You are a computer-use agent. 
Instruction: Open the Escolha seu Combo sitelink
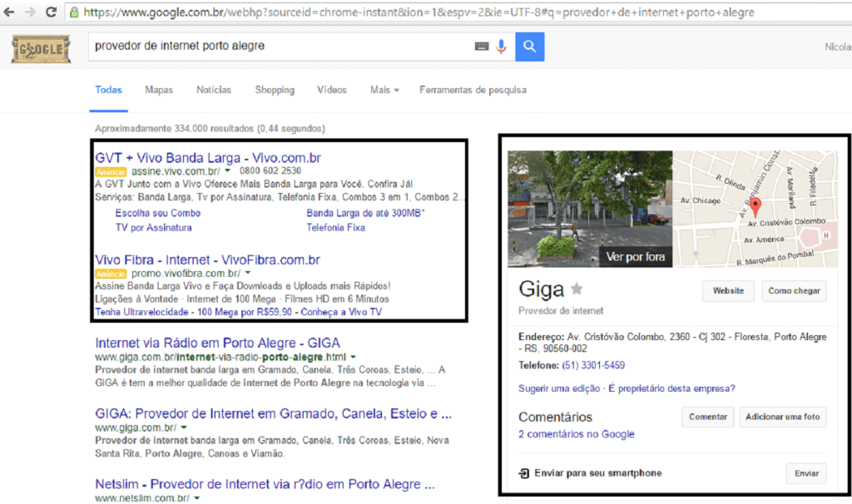[x=157, y=213]
